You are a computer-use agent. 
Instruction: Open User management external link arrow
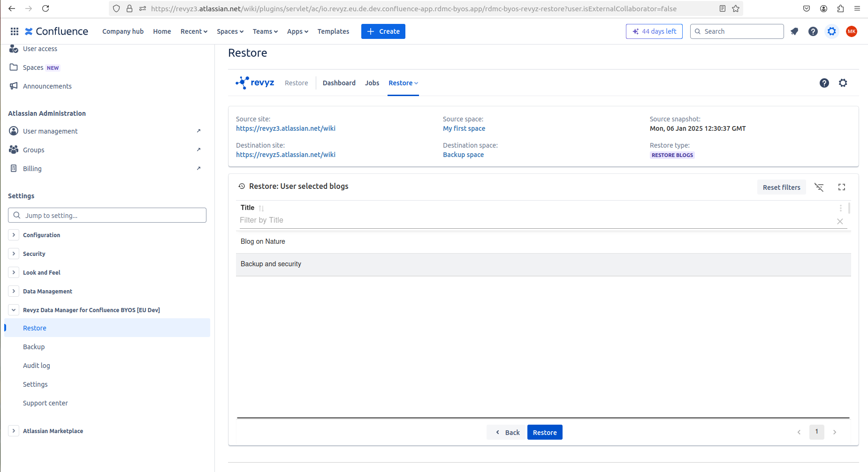pos(198,131)
